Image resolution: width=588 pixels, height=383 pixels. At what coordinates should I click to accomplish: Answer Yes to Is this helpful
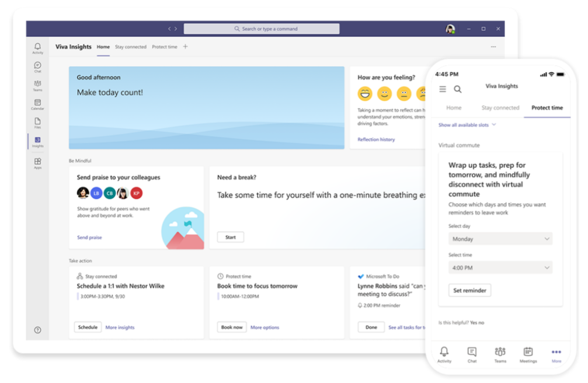(x=473, y=323)
